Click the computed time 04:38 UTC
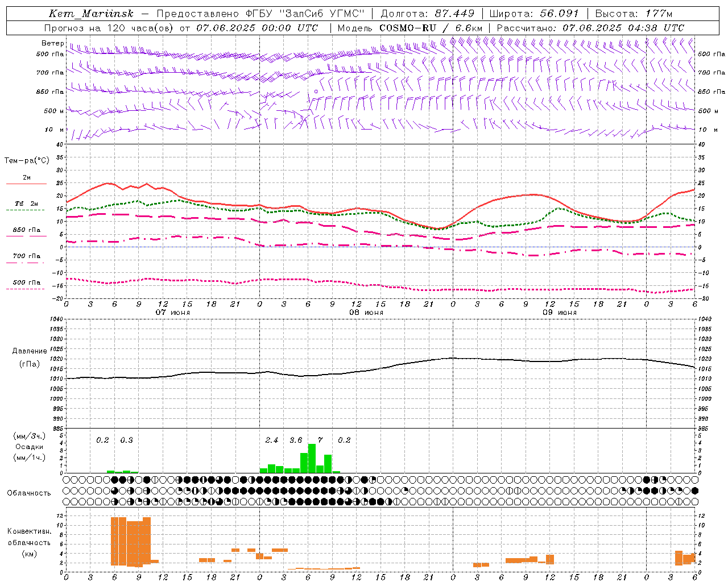This screenshot has height=582, width=728. point(656,28)
